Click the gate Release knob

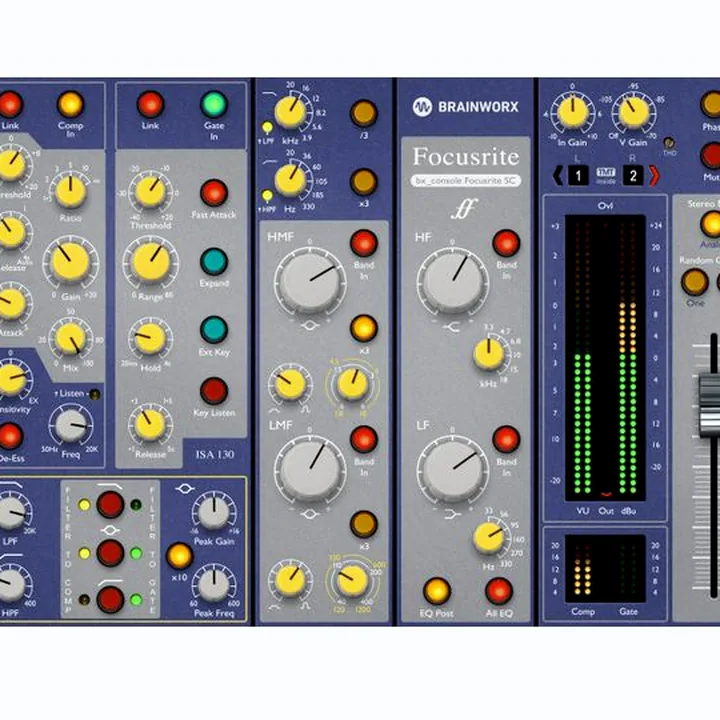pos(150,425)
